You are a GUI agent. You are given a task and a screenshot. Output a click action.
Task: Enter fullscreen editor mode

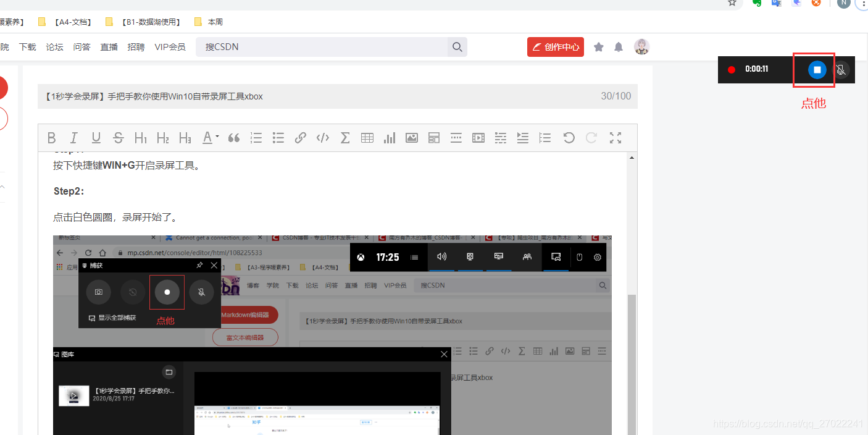[616, 138]
